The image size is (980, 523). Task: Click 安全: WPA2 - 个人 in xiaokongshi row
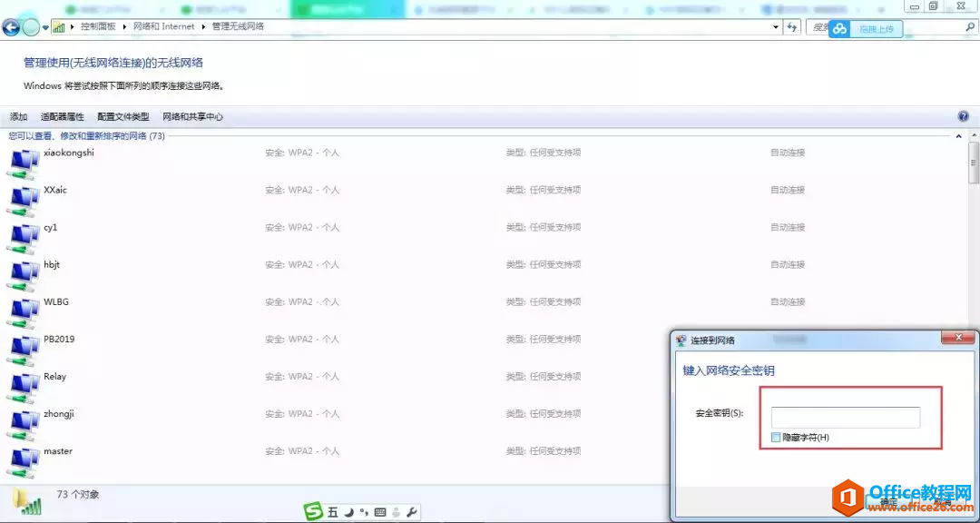pos(302,153)
